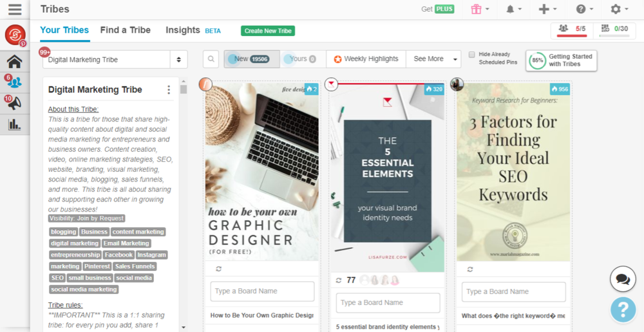Open the hamburger main menu
The width and height of the screenshot is (644, 332).
tap(15, 9)
